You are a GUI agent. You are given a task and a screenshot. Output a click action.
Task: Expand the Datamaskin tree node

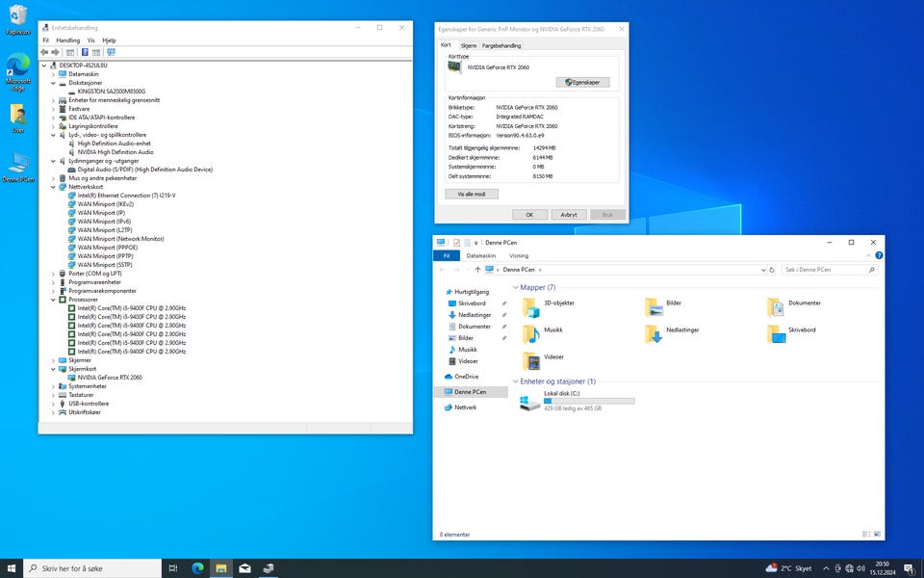(x=54, y=74)
